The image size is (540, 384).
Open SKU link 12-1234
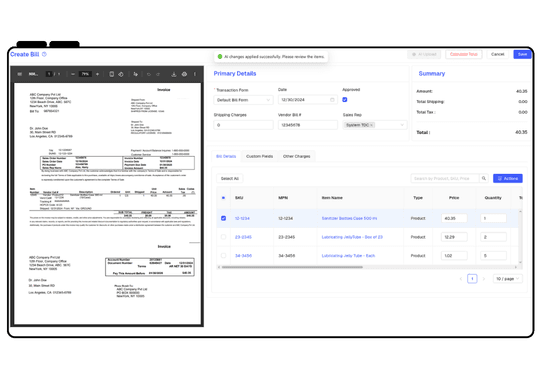coord(242,218)
